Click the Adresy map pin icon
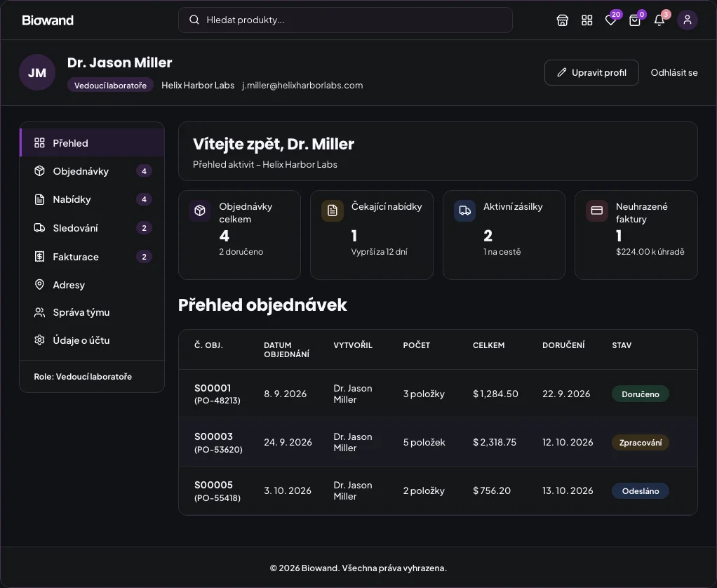This screenshot has height=588, width=717. coord(40,284)
